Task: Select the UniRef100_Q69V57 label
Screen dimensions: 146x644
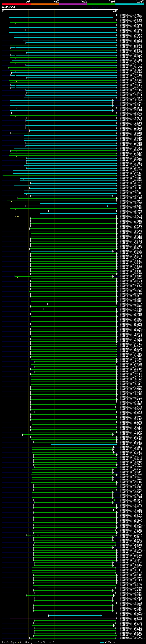Action: click(x=131, y=253)
